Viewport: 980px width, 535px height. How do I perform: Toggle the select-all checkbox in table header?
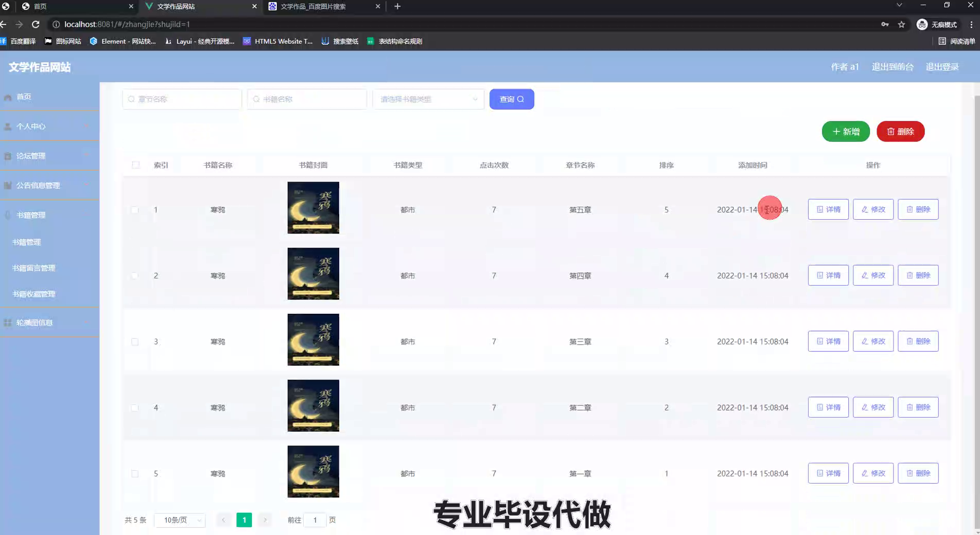pyautogui.click(x=135, y=165)
